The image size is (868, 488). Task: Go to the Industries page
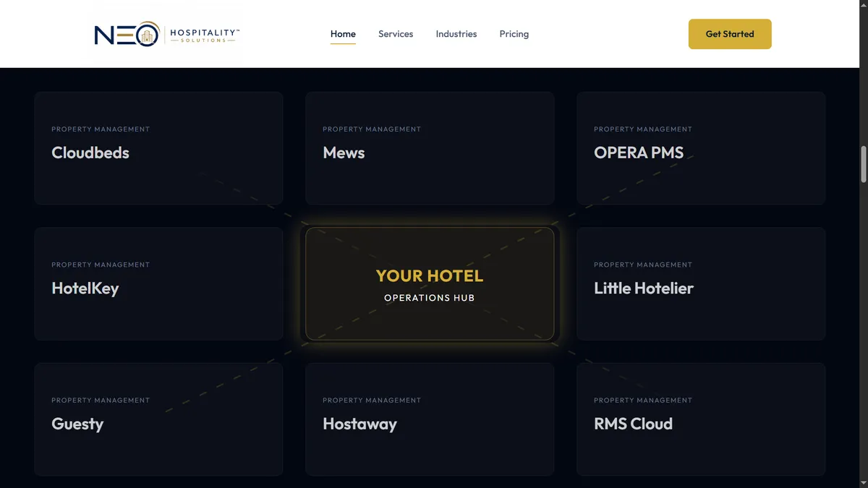click(456, 34)
